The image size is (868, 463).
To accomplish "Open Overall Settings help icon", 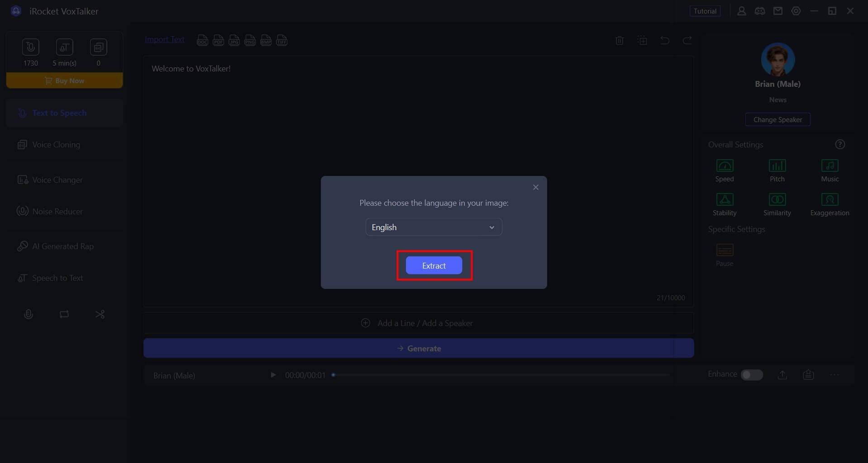I will click(x=840, y=144).
